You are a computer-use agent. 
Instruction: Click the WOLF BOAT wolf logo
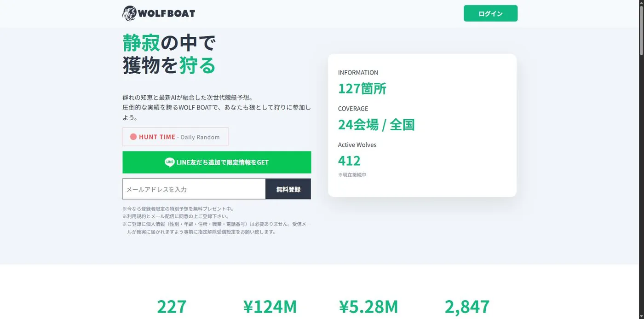point(159,13)
